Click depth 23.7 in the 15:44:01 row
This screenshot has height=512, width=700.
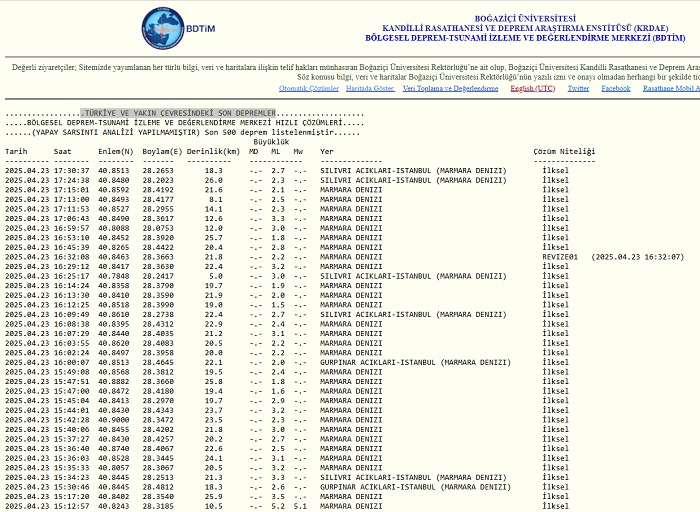click(213, 411)
